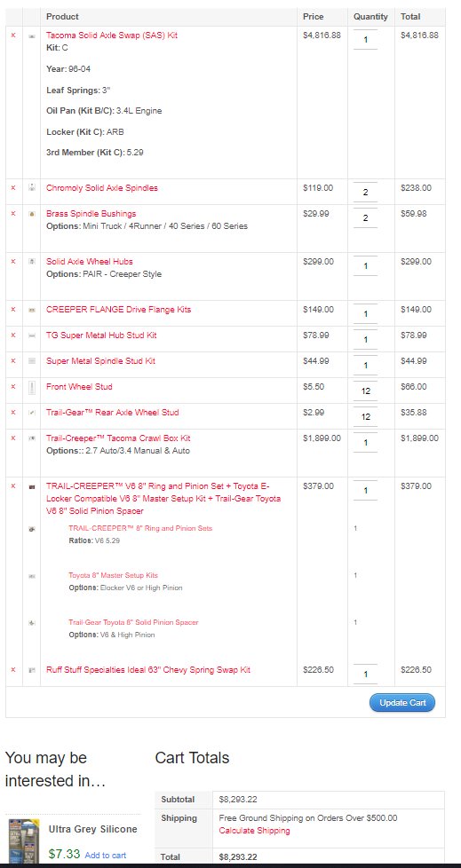Image resolution: width=461 pixels, height=868 pixels.
Task: Remove Chromoly Solid Axle Spindles item
Action: 13,188
